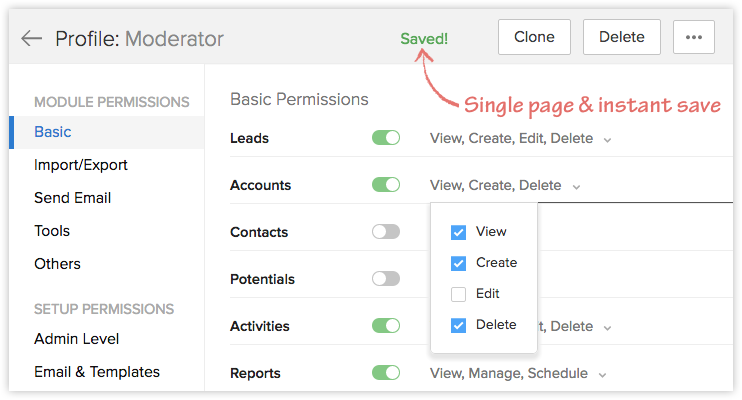Switch off the Activities toggle
Image resolution: width=742 pixels, height=400 pixels.
385,326
